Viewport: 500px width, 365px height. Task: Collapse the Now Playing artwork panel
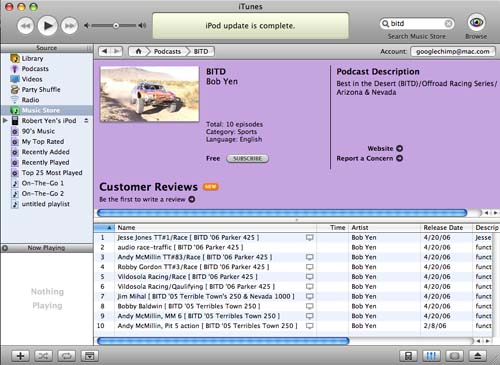[5, 248]
